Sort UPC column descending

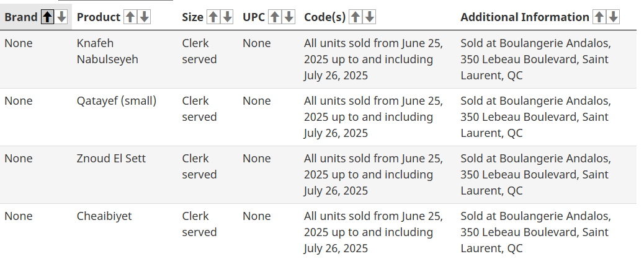[x=288, y=17]
